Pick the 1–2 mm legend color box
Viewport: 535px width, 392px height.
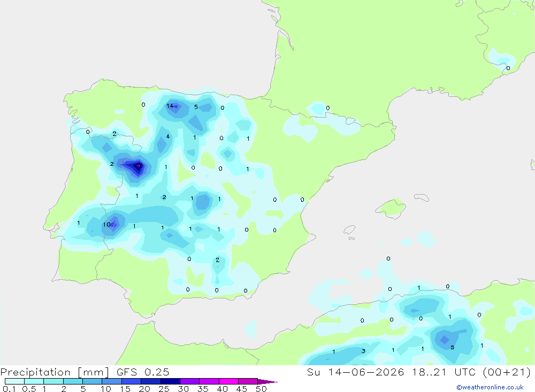53,381
